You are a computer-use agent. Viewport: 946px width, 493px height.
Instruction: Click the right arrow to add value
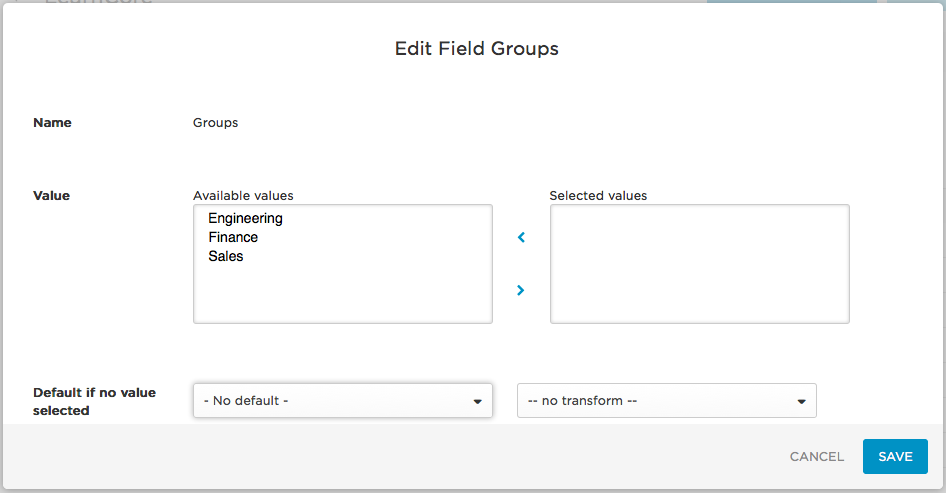521,290
